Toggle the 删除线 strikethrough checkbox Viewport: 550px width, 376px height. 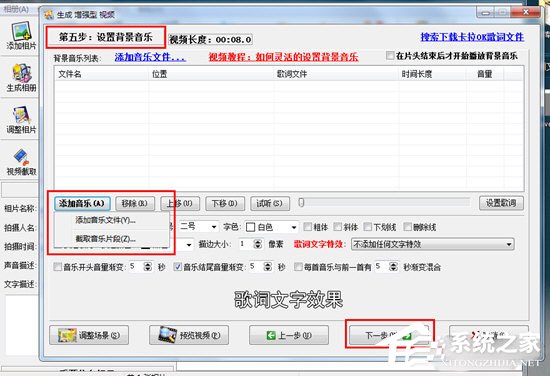408,227
